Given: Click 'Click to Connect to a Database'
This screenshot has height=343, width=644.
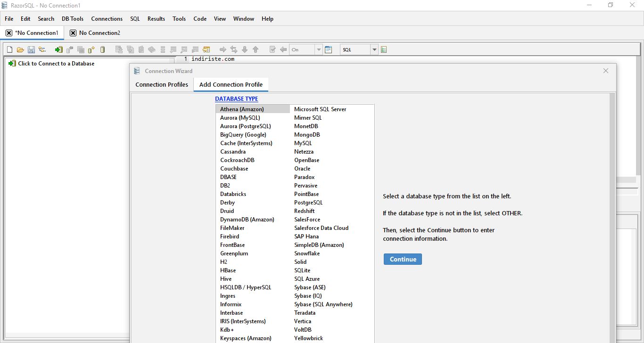Looking at the screenshot, I should point(56,63).
